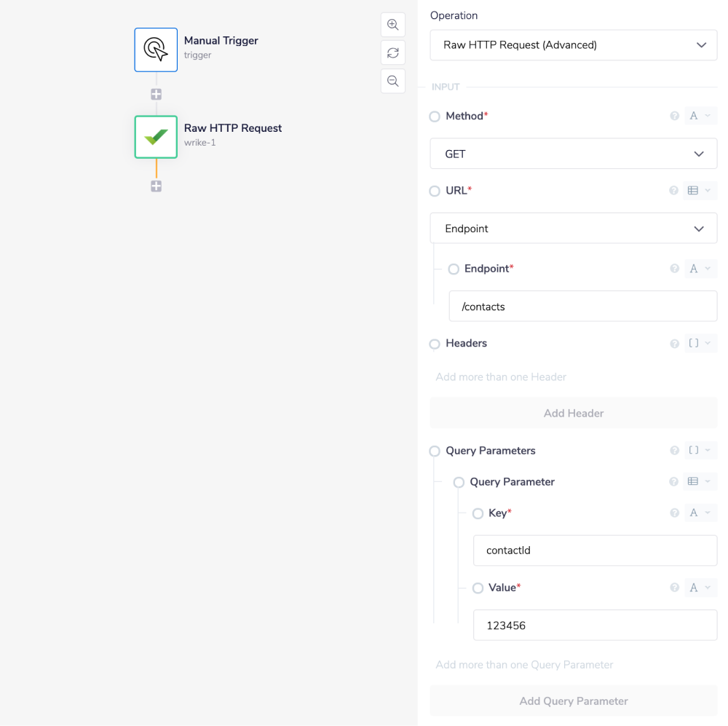Open the GET method dropdown
Screen dimensions: 728x726
[574, 154]
